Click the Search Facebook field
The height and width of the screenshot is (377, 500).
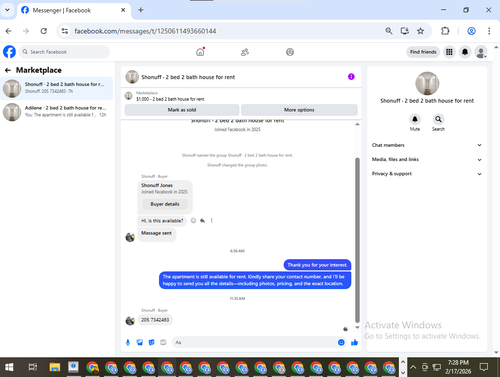[64, 52]
